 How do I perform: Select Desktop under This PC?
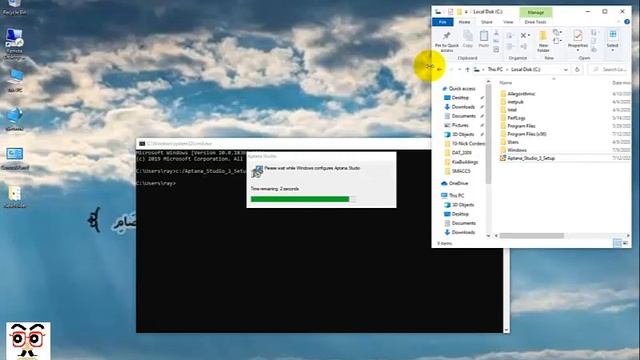[460, 214]
